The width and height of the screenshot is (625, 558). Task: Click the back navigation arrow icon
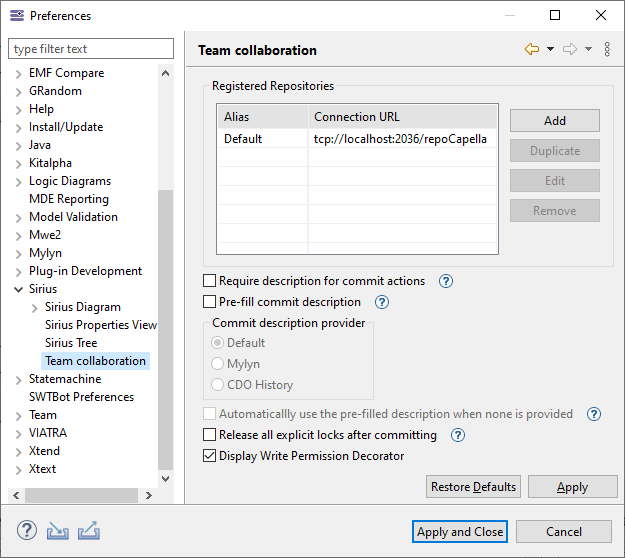coord(531,50)
